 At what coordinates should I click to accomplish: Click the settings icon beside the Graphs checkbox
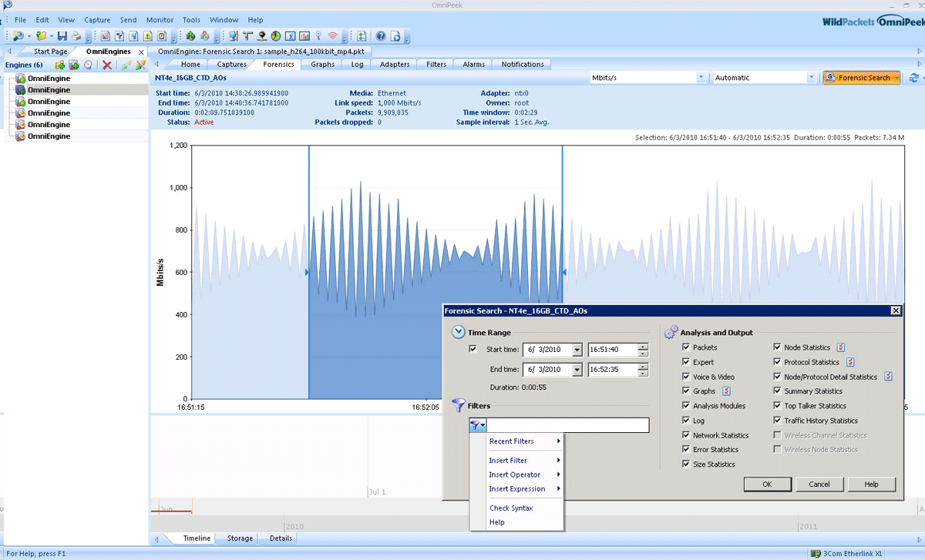click(726, 391)
